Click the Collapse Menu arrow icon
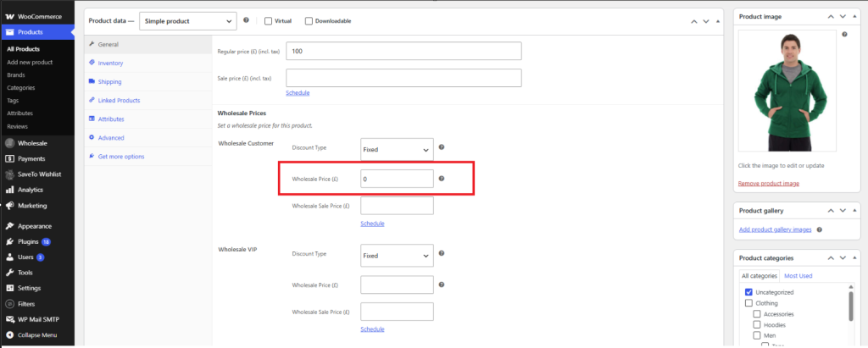Viewport: 868px width, 348px height. [9, 334]
